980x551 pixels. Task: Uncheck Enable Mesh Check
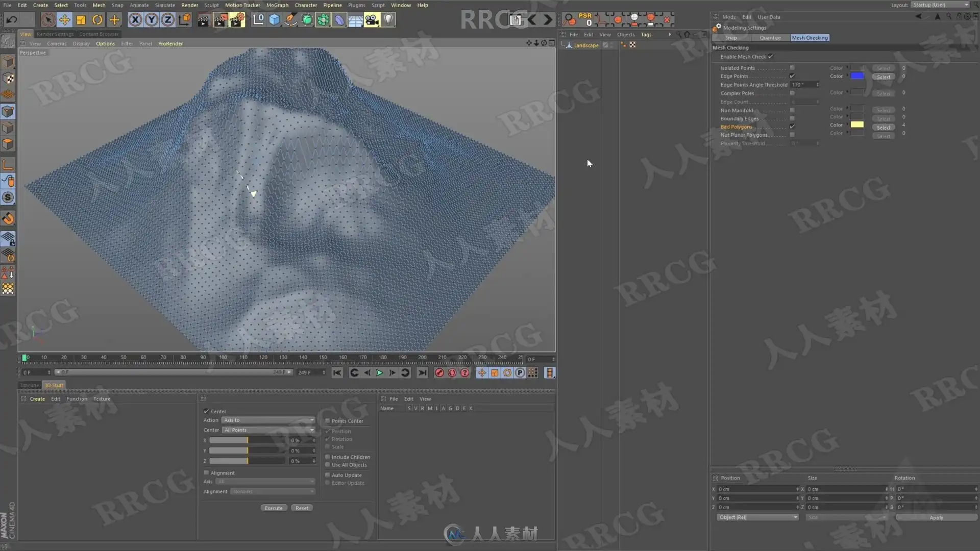point(770,57)
